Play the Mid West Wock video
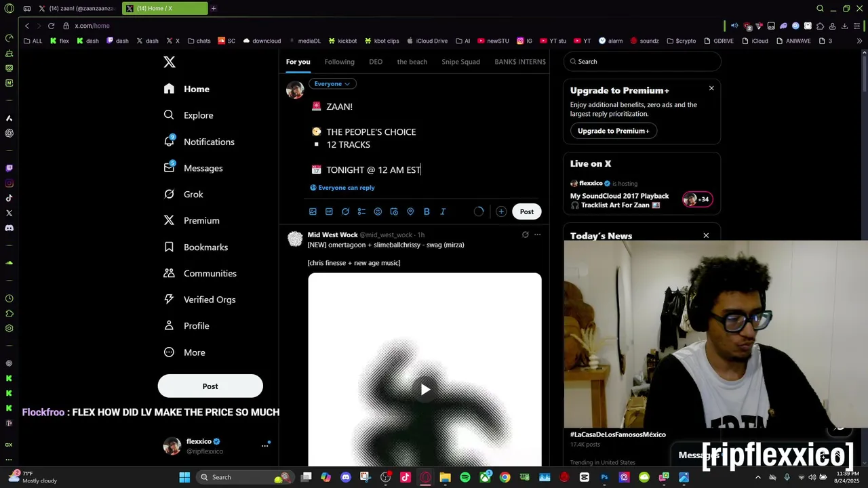This screenshot has height=488, width=868. [x=425, y=390]
